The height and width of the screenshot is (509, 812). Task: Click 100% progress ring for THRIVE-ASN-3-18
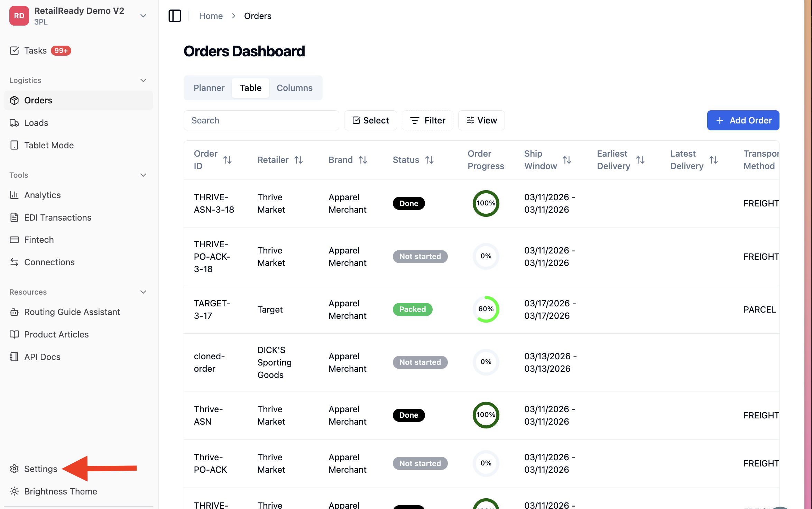coord(486,203)
